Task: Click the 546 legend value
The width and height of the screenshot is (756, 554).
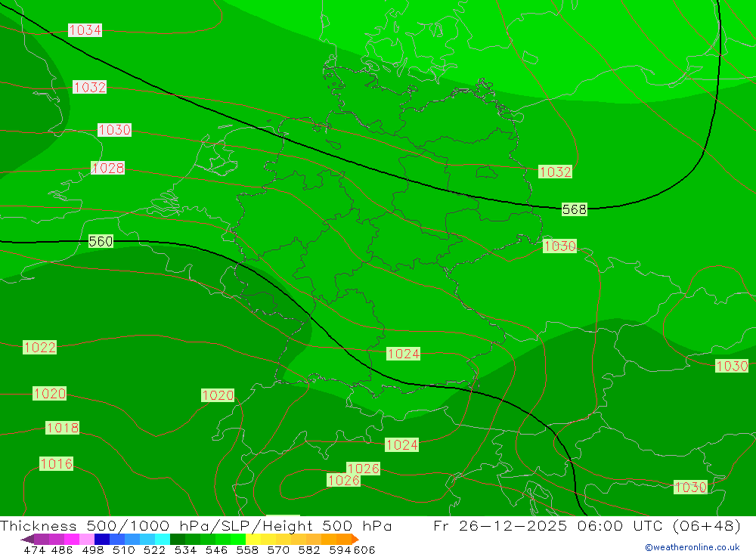Action: point(216,549)
